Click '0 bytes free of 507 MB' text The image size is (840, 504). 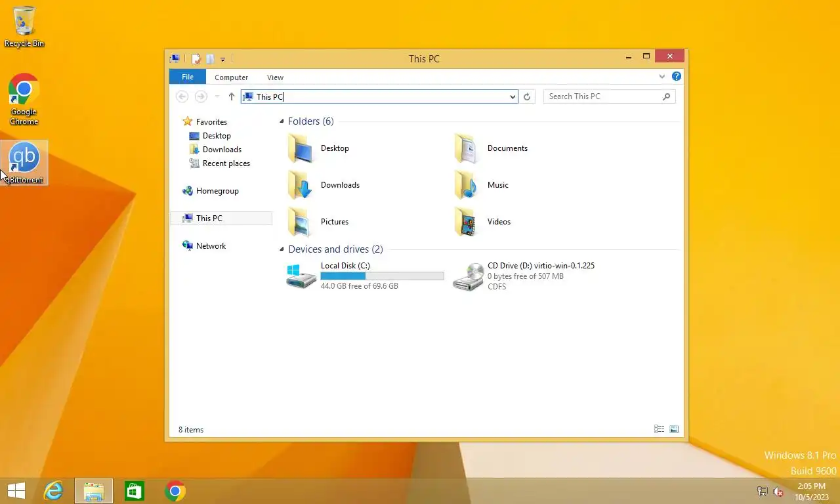(525, 276)
